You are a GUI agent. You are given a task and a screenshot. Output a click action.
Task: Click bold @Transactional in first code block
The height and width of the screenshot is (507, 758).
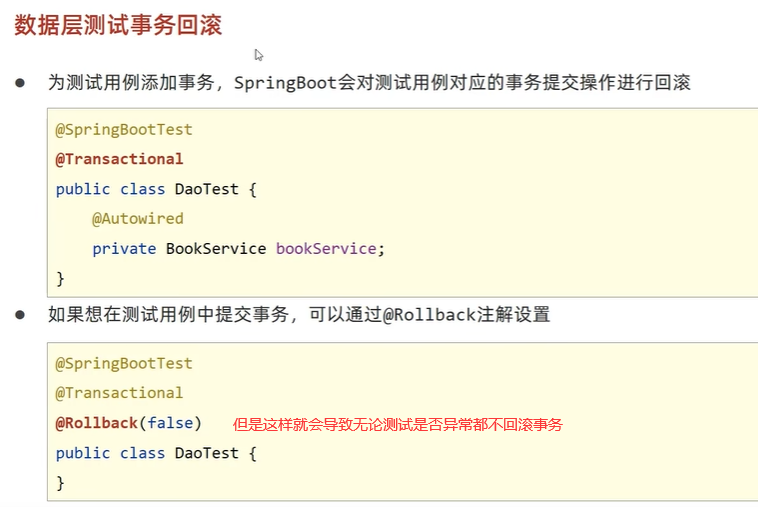pos(119,159)
